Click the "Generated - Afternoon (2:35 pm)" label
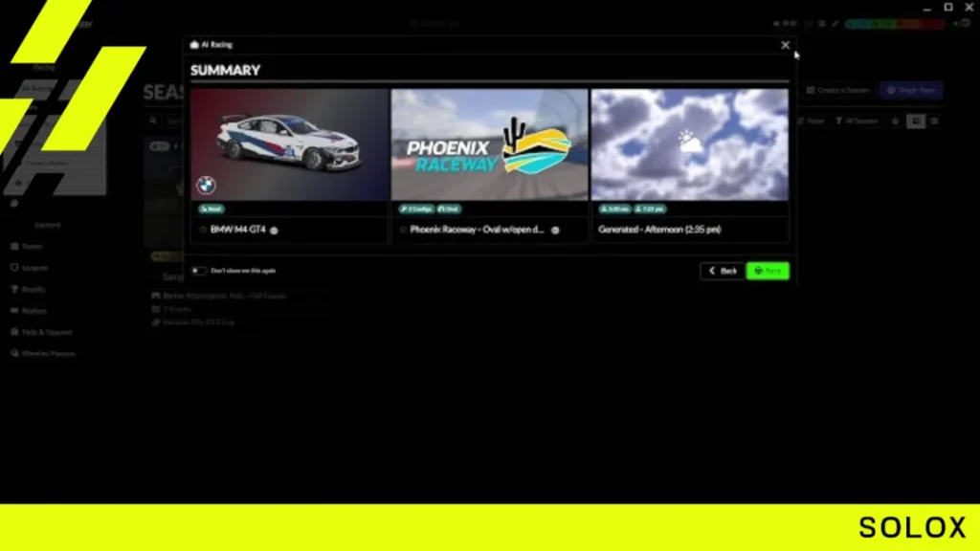 [659, 230]
